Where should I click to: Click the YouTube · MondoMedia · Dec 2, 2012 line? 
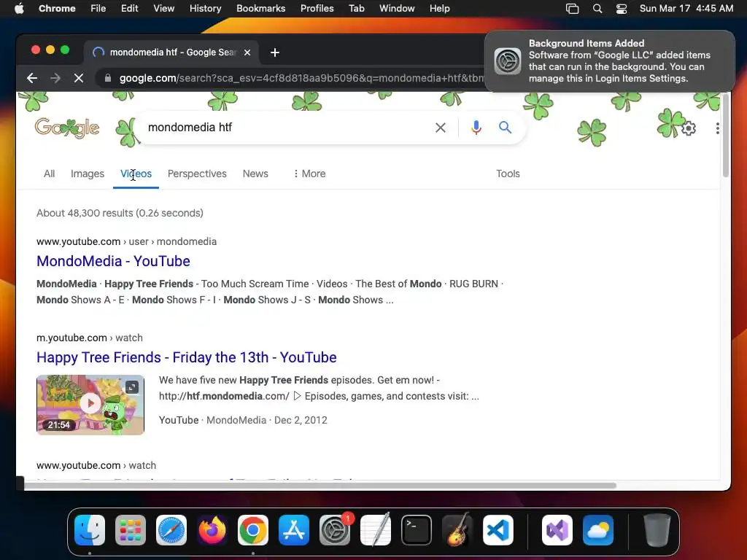pos(243,420)
